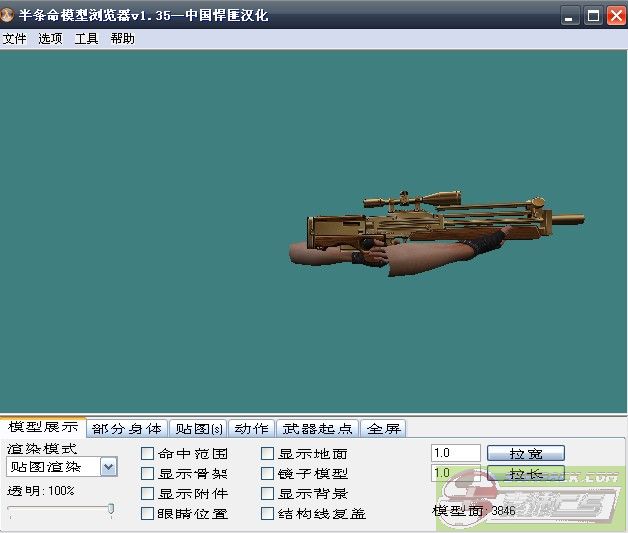Toggle the 结构线复盖 checkbox
The image size is (628, 533).
(x=267, y=514)
